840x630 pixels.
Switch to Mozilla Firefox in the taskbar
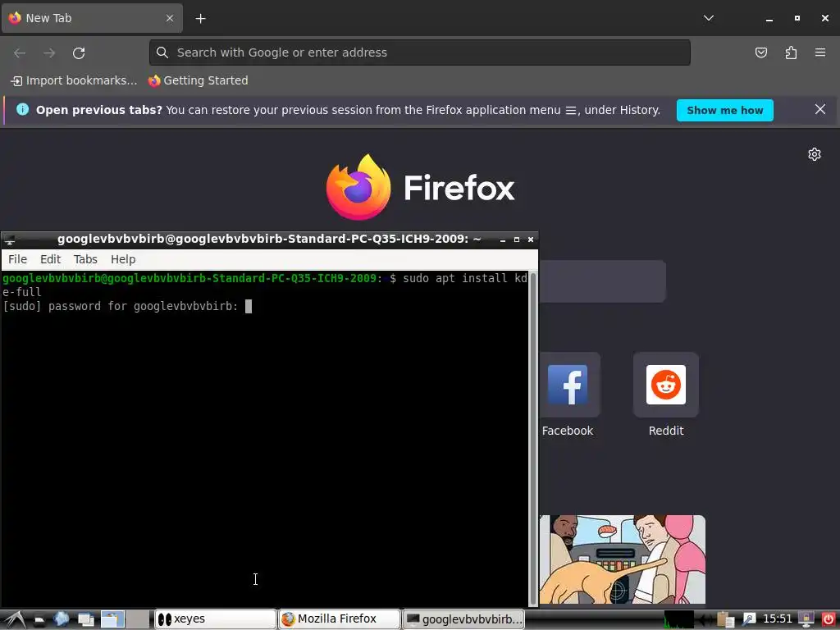pos(339,619)
